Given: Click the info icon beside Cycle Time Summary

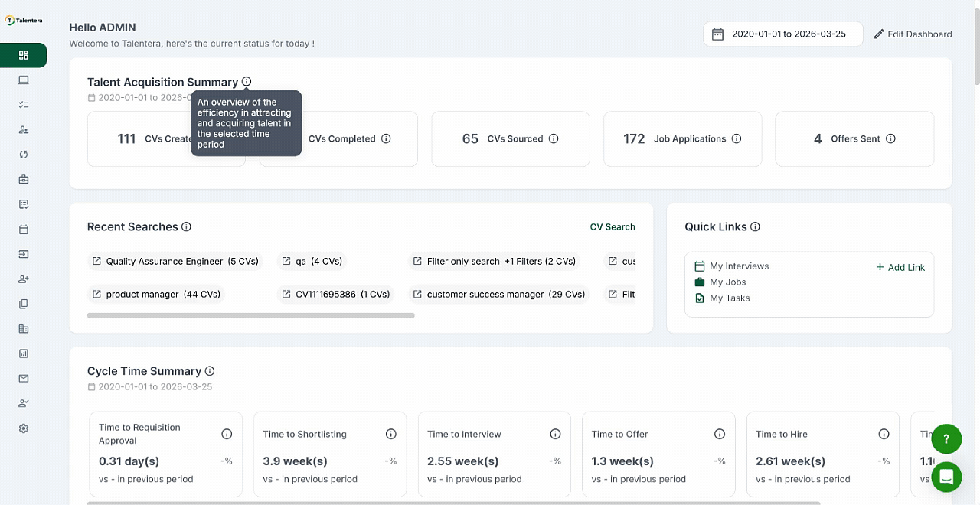Looking at the screenshot, I should [x=210, y=371].
